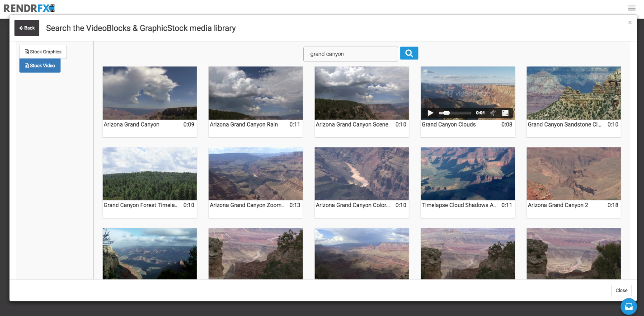Enter fullscreen for Grand Canyon Clouds preview
This screenshot has width=644, height=316.
pyautogui.click(x=505, y=113)
